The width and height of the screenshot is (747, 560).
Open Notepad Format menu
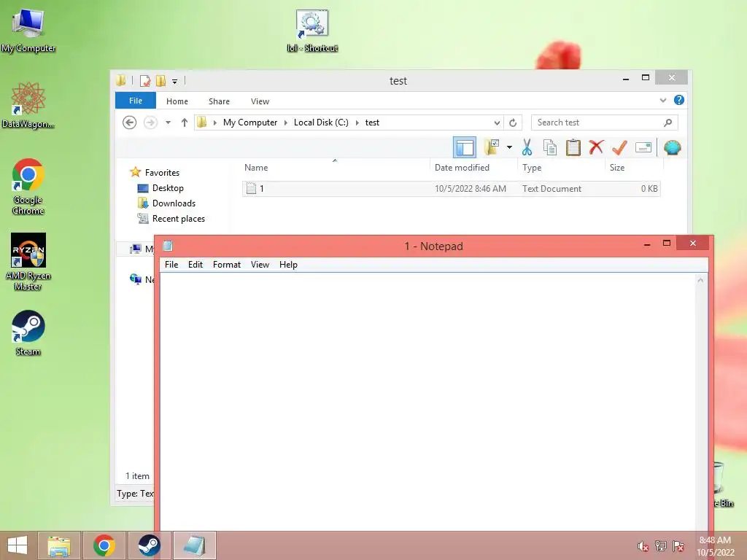tap(227, 264)
